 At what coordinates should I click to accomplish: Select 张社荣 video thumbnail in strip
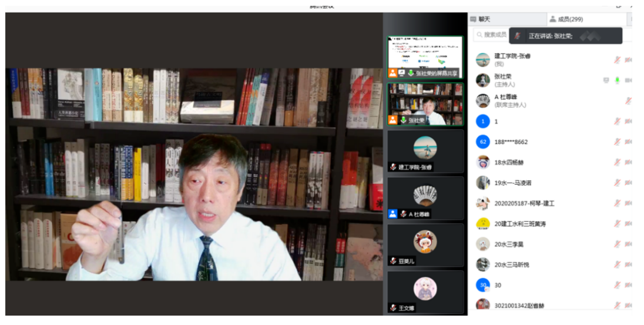(425, 105)
